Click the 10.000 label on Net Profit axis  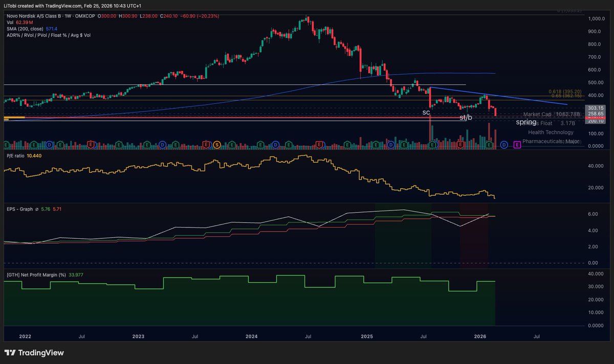point(596,312)
